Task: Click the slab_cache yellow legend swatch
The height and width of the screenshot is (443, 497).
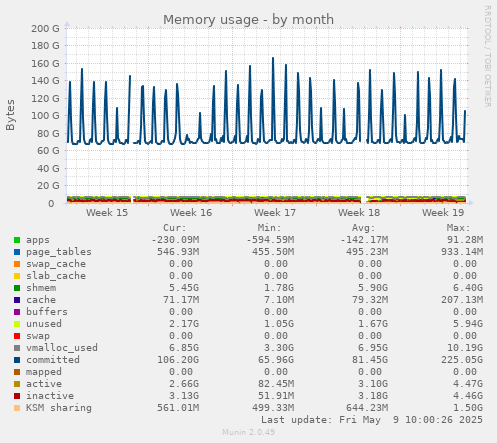Action: pyautogui.click(x=17, y=276)
